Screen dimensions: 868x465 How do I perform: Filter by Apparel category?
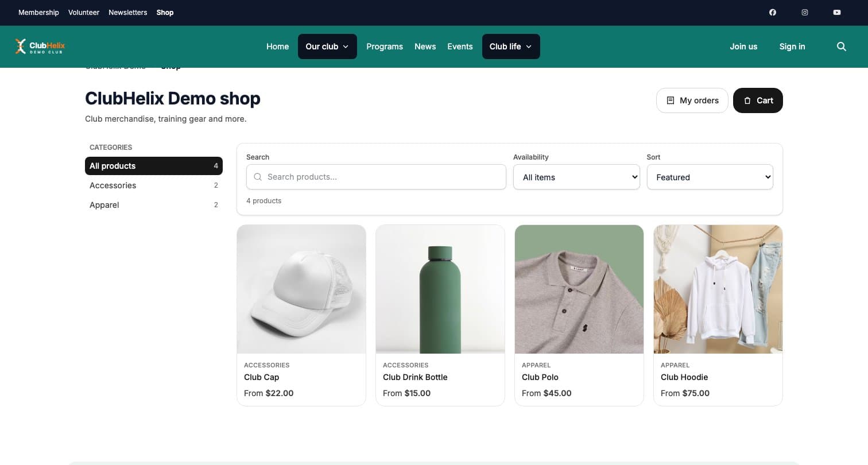tap(154, 205)
